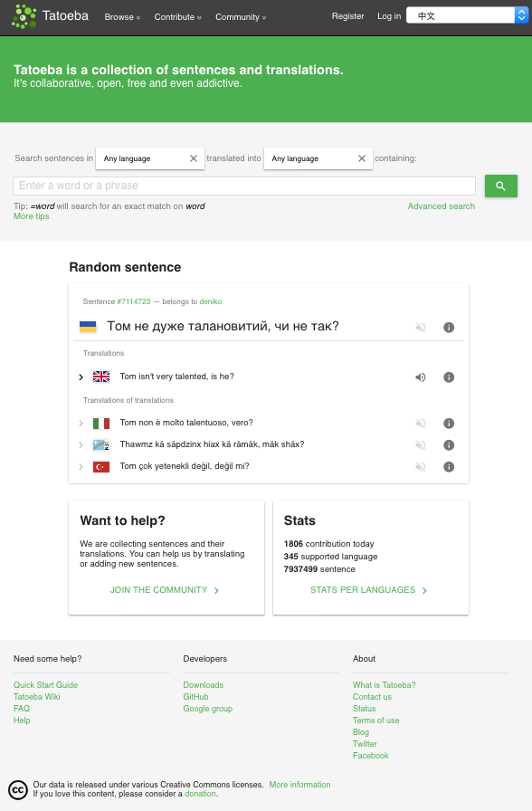Open the Quick Start Guide link
The height and width of the screenshot is (811, 532).
[45, 685]
